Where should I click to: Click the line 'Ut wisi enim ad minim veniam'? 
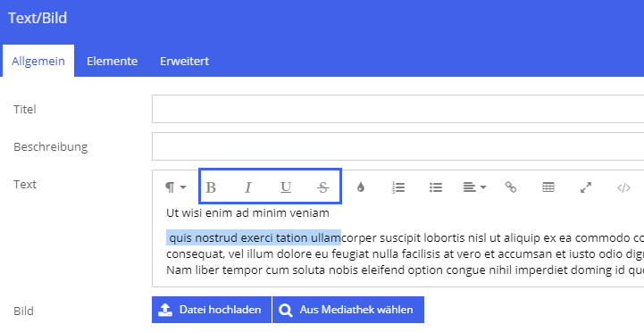point(247,213)
